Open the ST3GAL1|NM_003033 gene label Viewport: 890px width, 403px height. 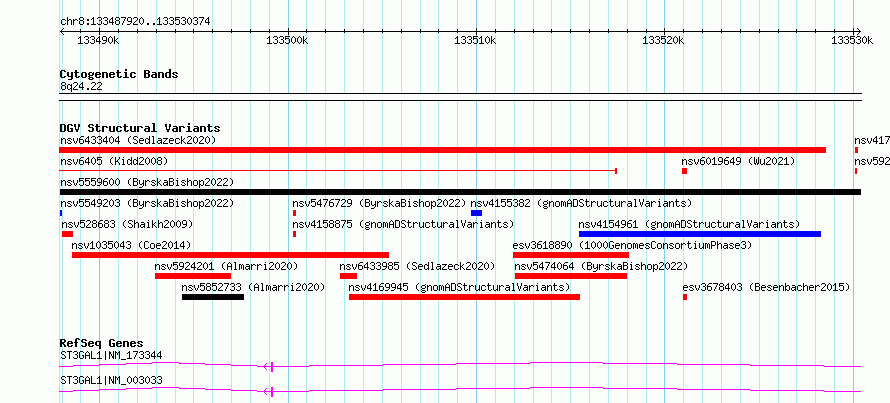tap(111, 380)
